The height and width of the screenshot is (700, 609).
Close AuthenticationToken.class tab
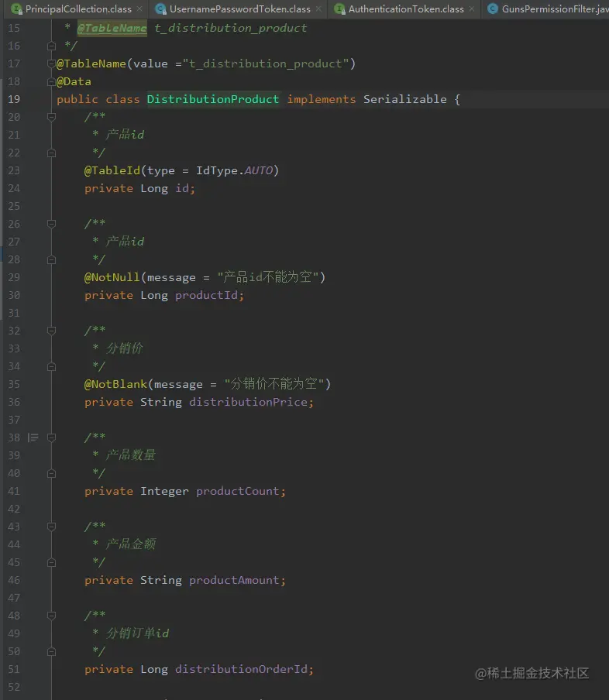[x=472, y=9]
